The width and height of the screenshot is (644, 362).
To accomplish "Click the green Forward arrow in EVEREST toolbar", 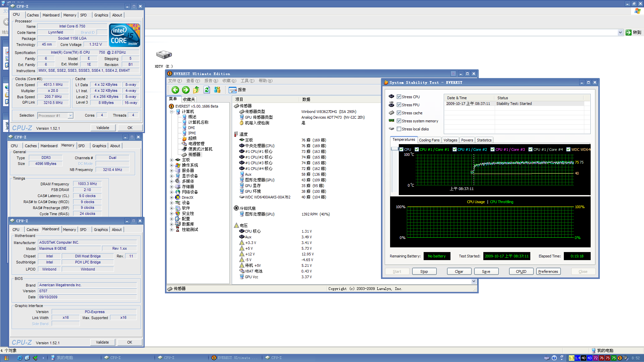I will click(x=186, y=90).
